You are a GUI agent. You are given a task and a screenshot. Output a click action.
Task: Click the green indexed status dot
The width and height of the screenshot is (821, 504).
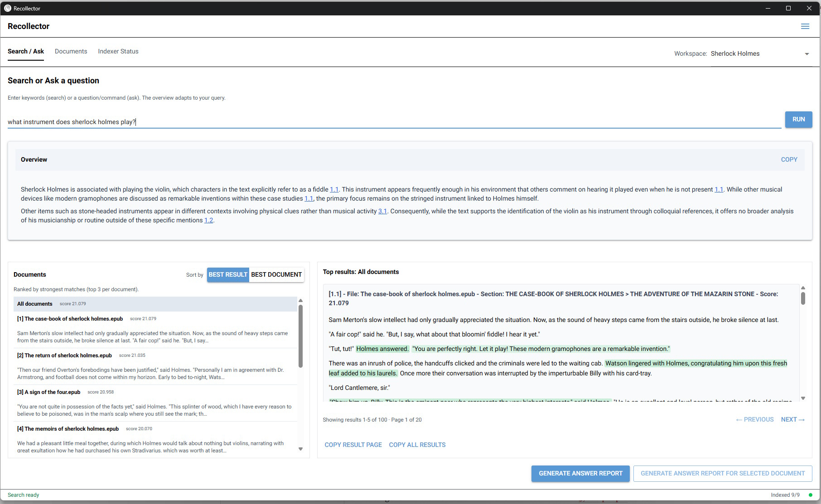(811, 495)
